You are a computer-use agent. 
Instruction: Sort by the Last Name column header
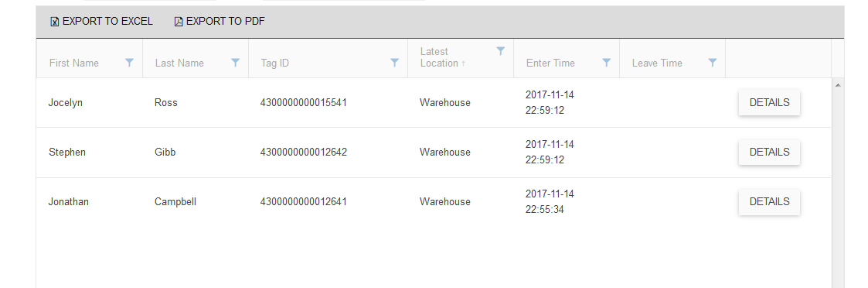point(179,63)
